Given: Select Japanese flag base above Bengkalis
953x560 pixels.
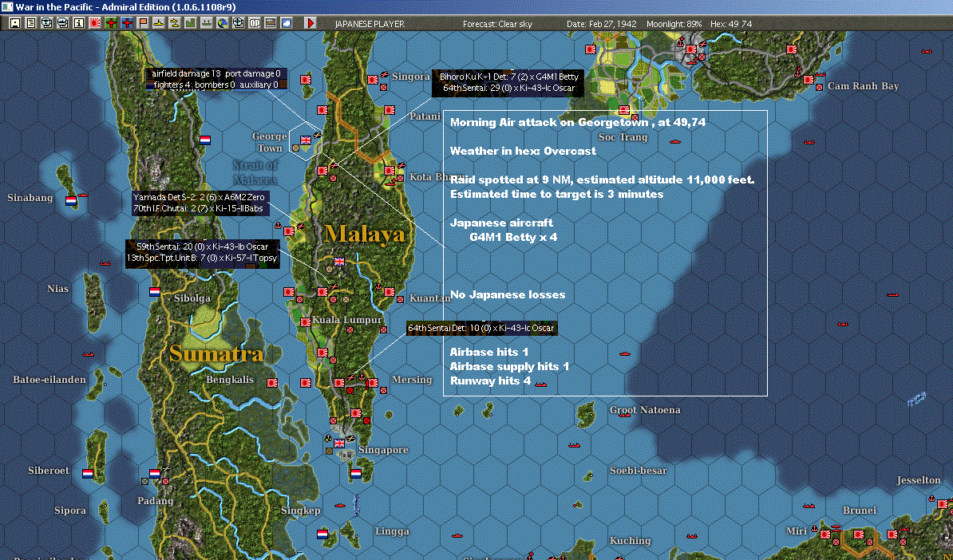Looking at the screenshot, I should (x=271, y=383).
